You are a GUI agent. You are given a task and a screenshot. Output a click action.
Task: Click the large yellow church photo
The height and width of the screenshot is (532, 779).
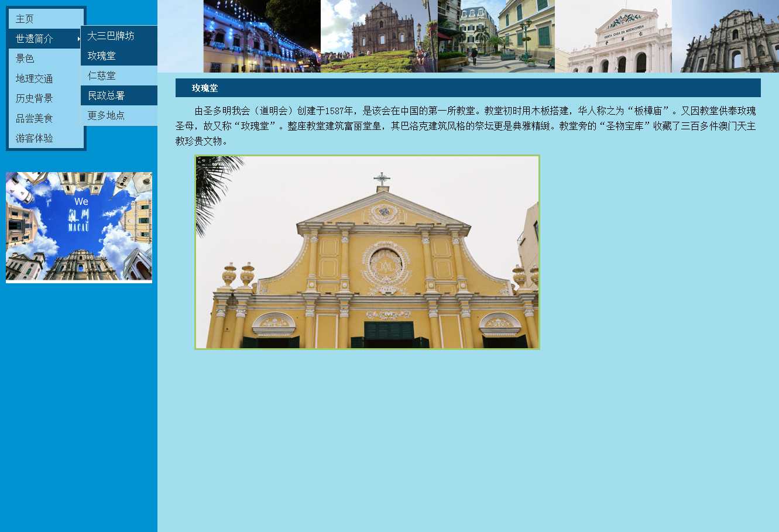click(367, 252)
